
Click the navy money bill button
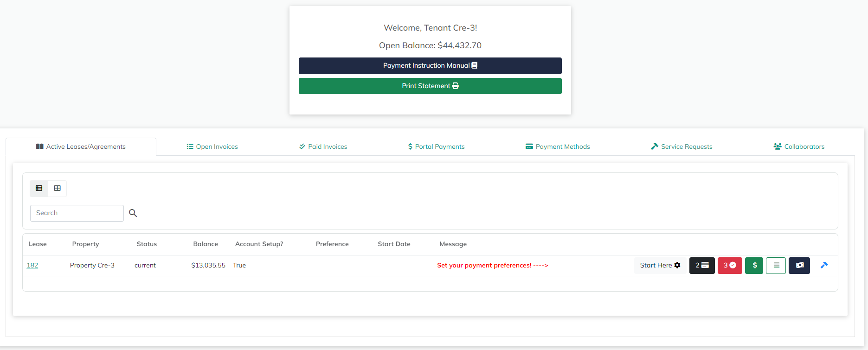tap(799, 266)
